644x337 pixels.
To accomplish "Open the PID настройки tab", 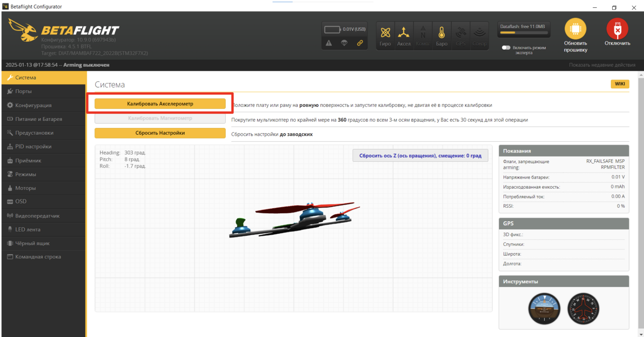I will [x=33, y=146].
